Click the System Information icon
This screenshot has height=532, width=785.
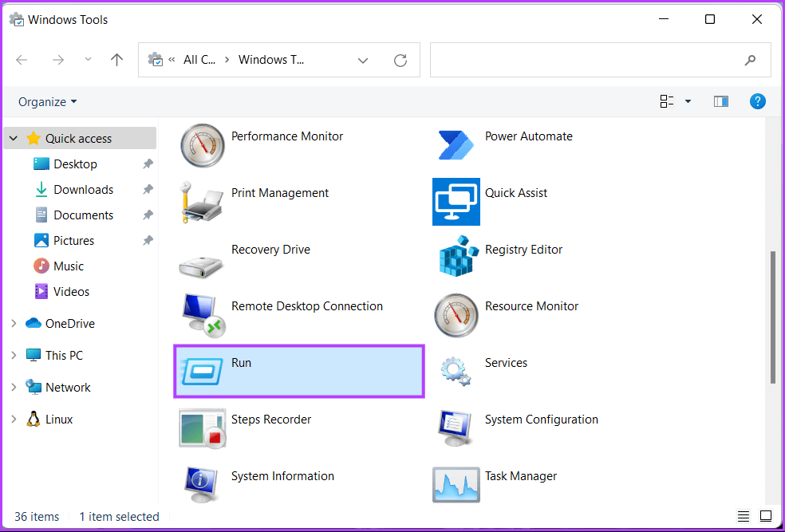(x=201, y=484)
